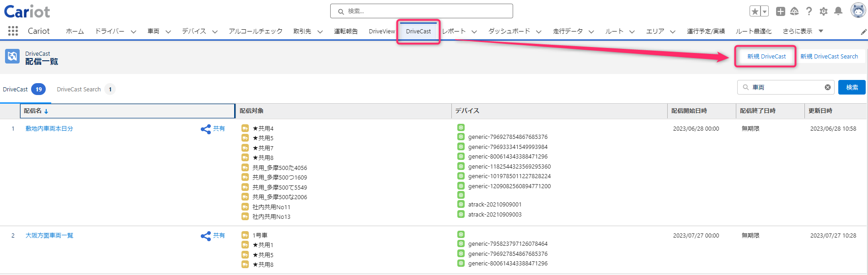The width and height of the screenshot is (868, 275).
Task: Expand the レポート menu dropdown
Action: (x=474, y=32)
